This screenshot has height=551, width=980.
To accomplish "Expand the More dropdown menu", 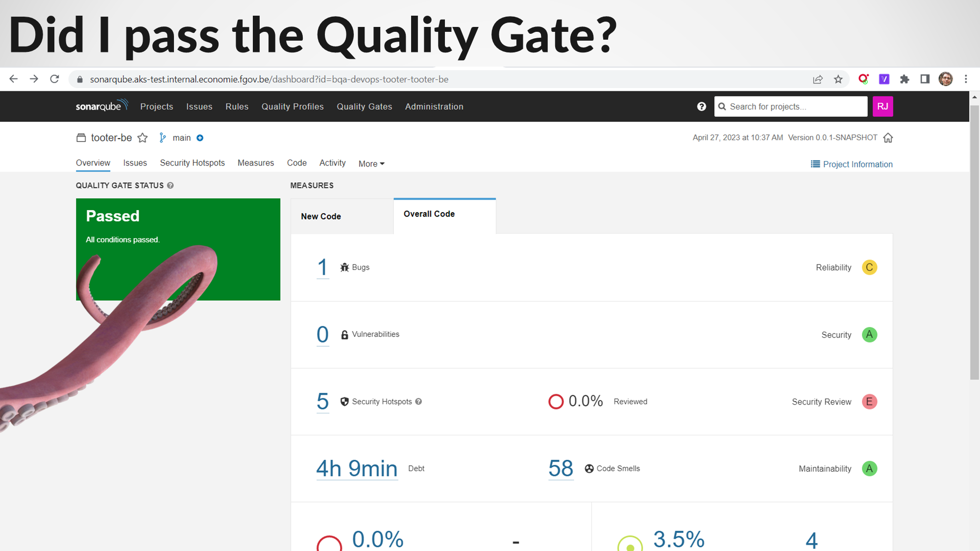I will [371, 164].
